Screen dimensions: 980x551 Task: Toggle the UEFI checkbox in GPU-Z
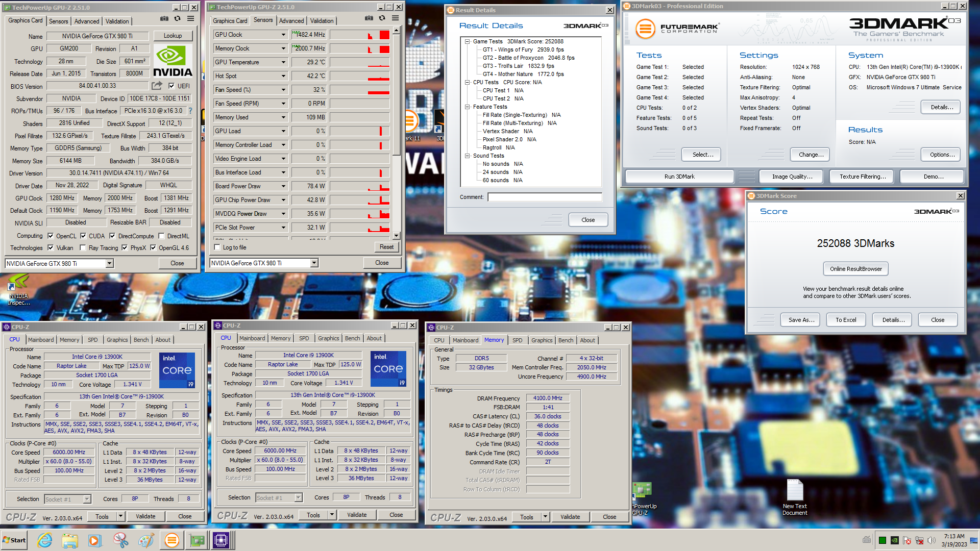tap(171, 86)
